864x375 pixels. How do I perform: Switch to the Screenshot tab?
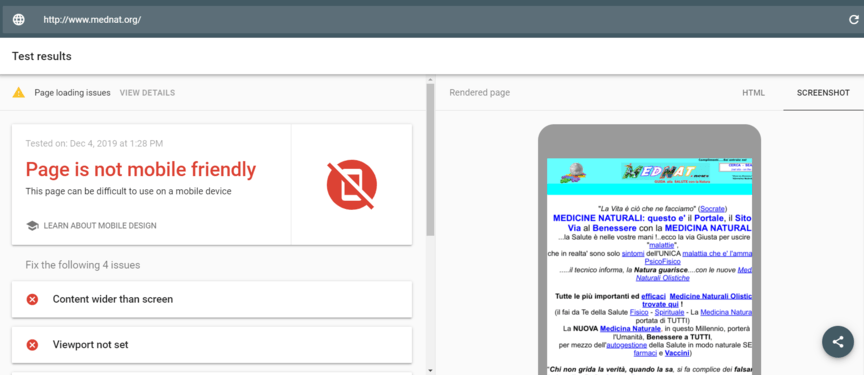coord(823,93)
